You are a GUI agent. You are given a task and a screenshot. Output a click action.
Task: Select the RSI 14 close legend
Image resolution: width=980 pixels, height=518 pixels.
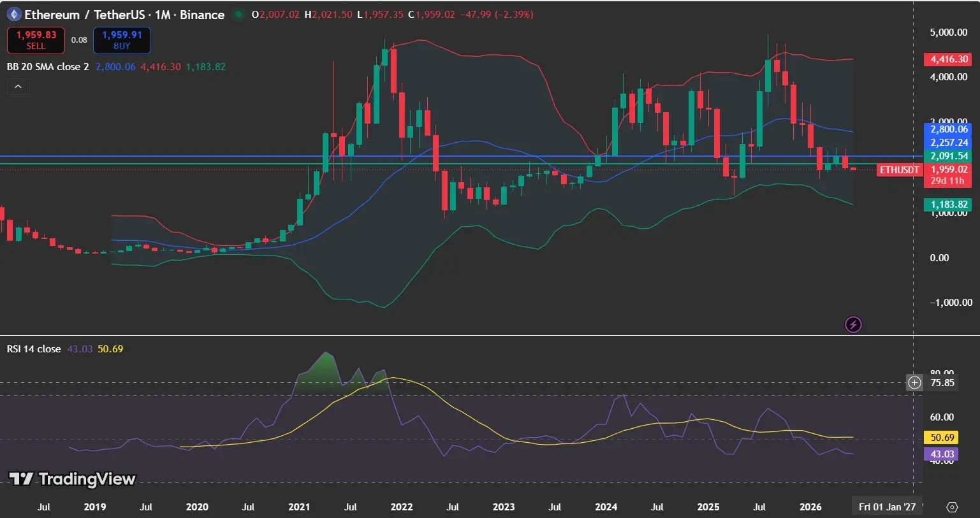34,349
